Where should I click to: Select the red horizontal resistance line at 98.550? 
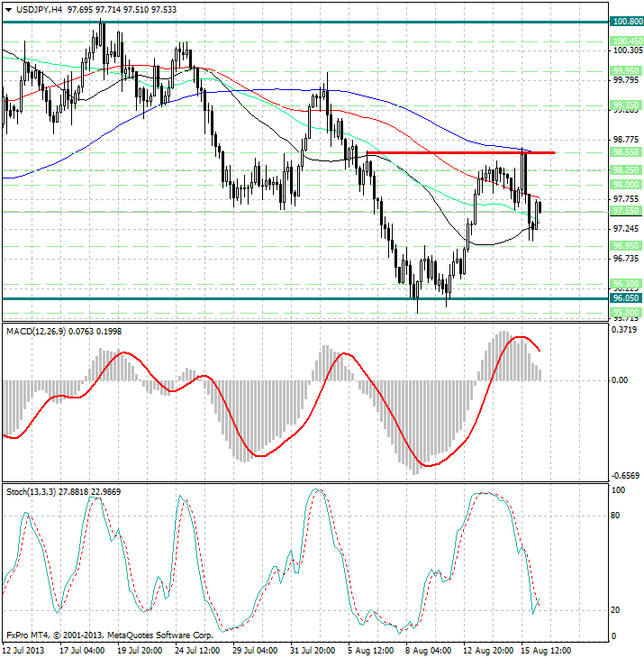click(461, 152)
